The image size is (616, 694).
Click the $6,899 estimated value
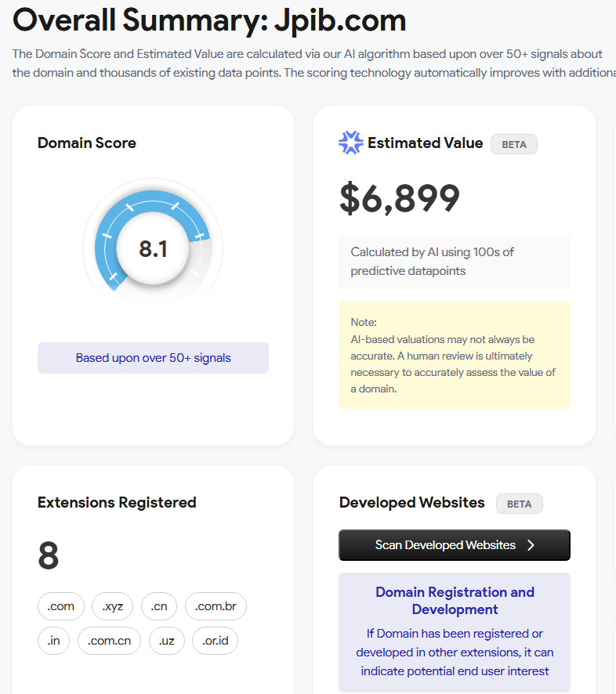coord(400,198)
